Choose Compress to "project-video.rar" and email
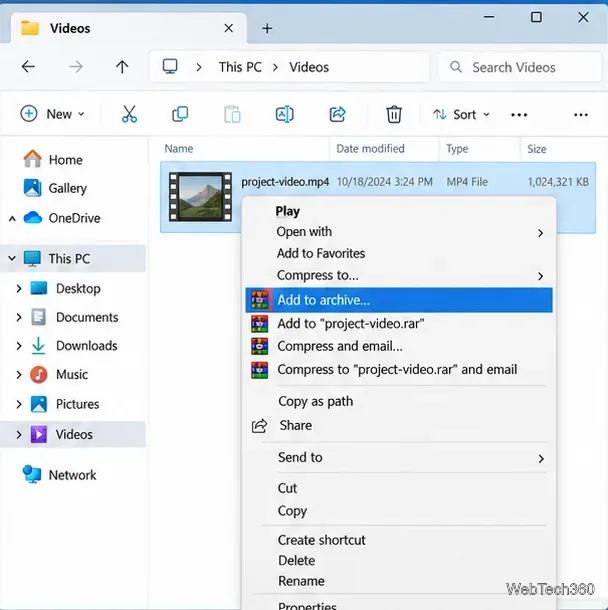Screen dimensions: 608x610 [397, 370]
